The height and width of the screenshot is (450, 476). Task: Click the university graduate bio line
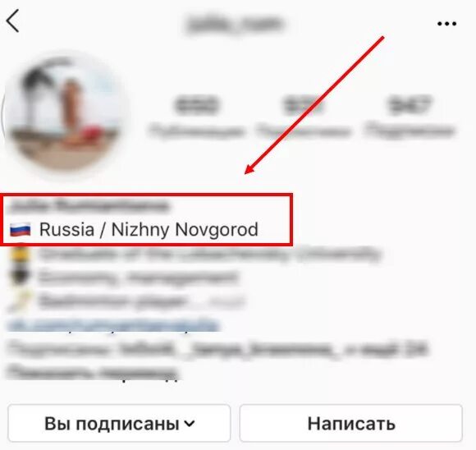[209, 255]
